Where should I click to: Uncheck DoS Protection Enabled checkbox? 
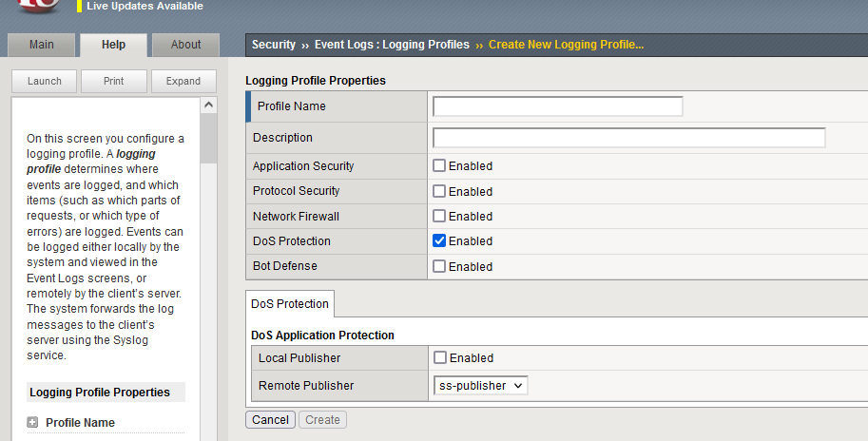point(439,241)
